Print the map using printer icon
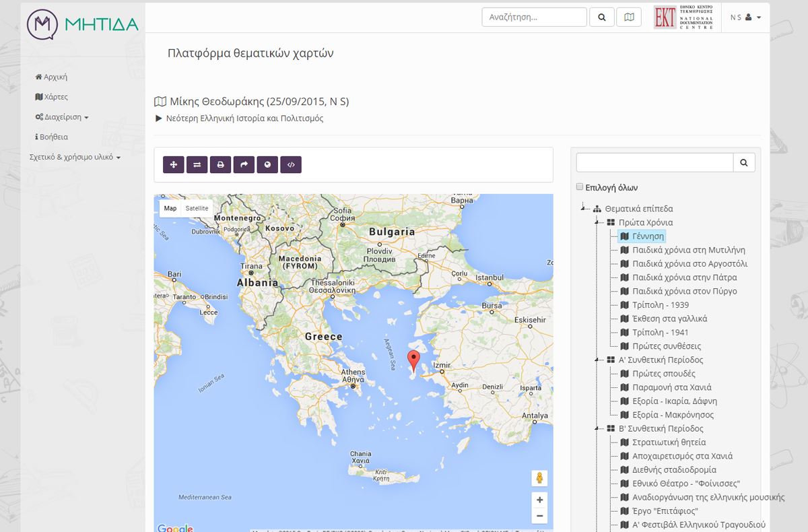 tap(220, 164)
